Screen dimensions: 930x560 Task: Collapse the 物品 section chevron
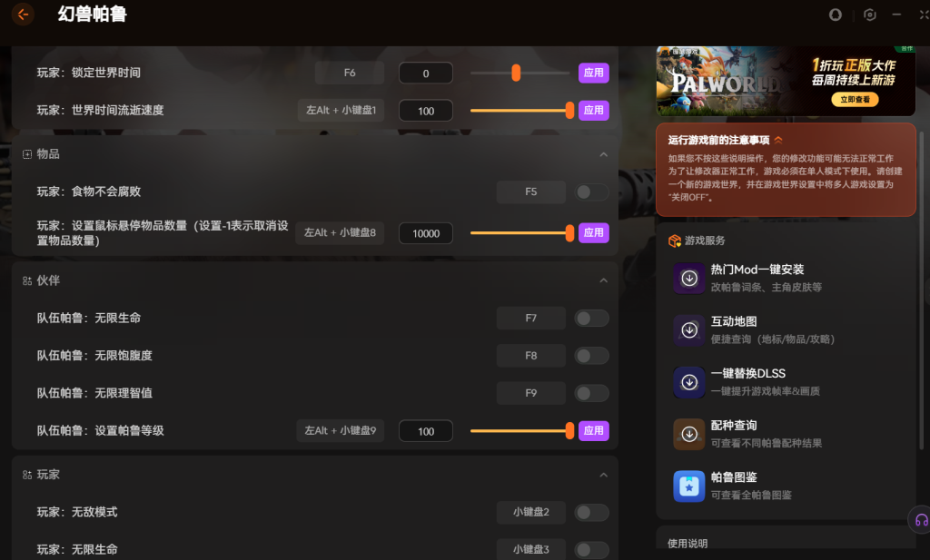pos(604,154)
